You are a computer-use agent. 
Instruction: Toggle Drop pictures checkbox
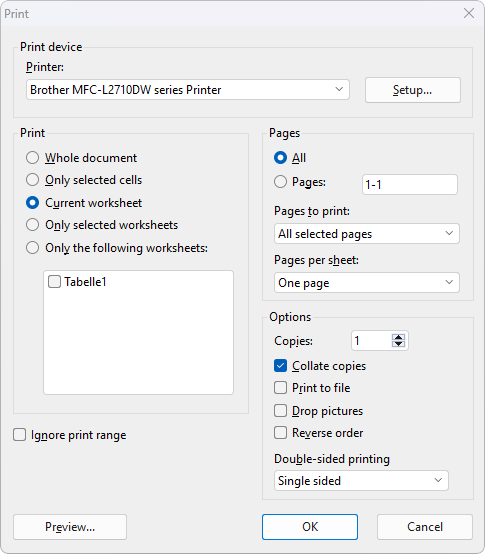(280, 411)
